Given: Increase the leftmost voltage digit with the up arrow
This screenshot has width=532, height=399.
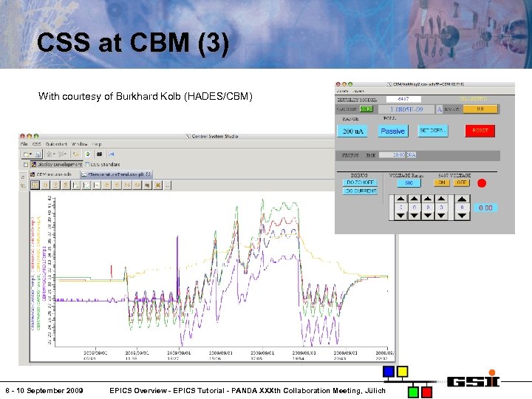Looking at the screenshot, I should point(400,199).
